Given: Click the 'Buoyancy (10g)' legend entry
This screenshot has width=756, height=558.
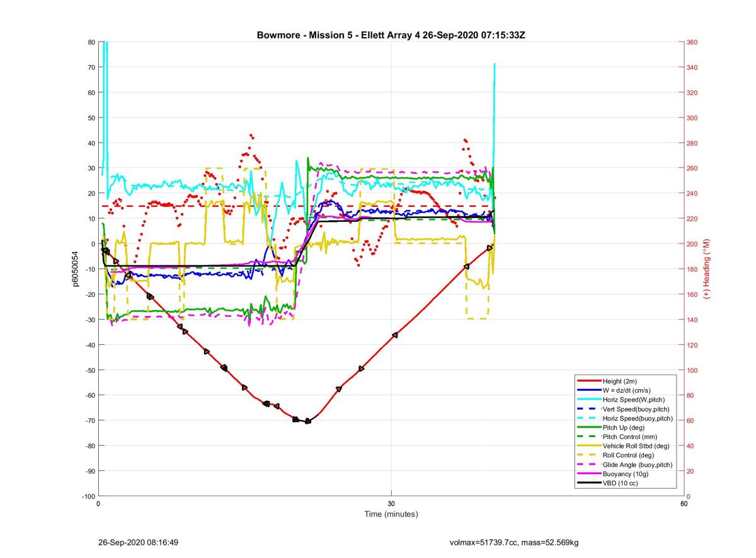Looking at the screenshot, I should click(624, 474).
